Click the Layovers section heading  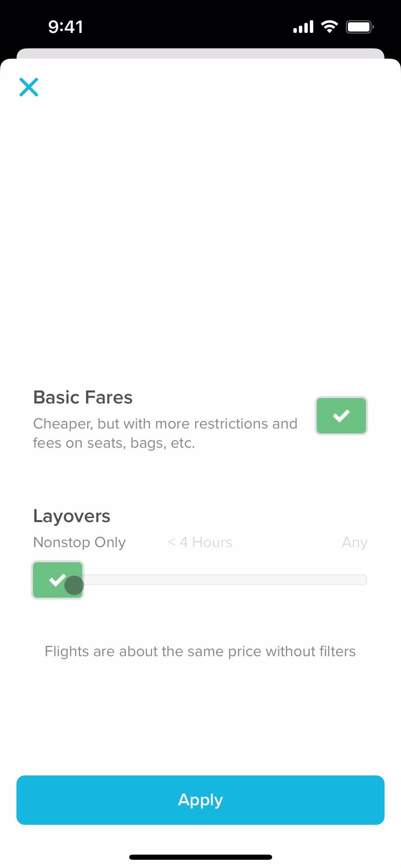click(x=72, y=516)
